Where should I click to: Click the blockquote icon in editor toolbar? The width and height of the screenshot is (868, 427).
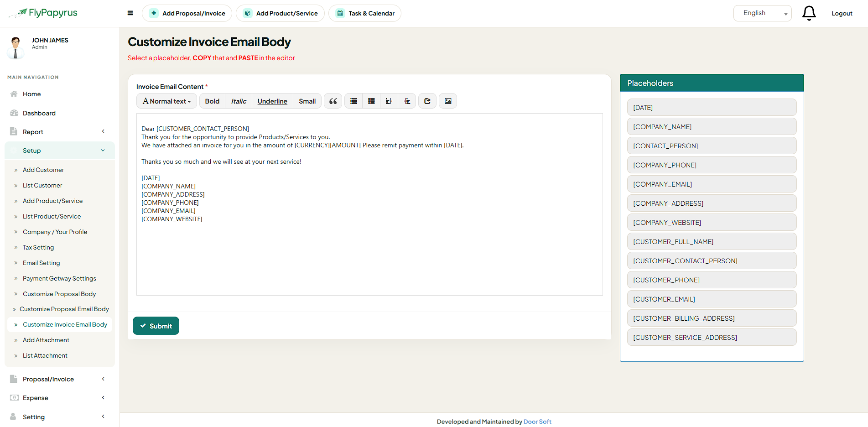(333, 101)
